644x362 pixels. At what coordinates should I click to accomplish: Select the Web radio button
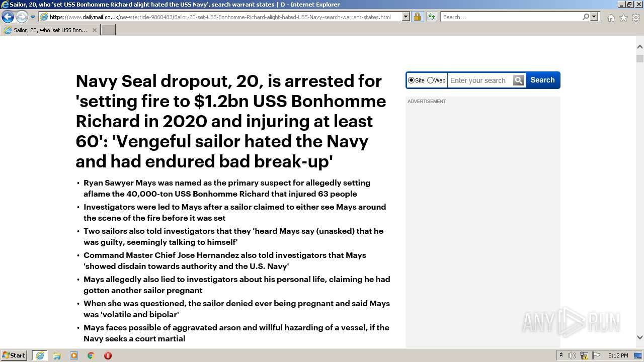tap(430, 80)
